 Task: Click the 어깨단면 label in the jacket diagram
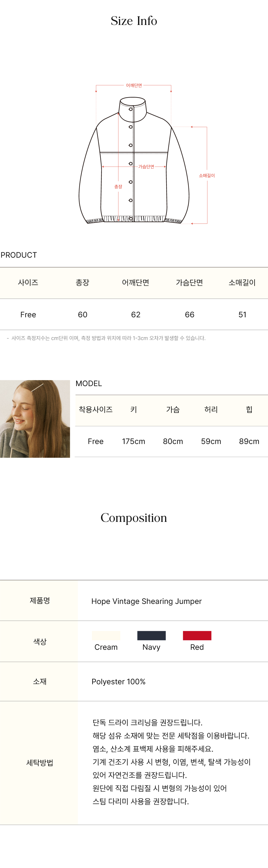coord(134,86)
